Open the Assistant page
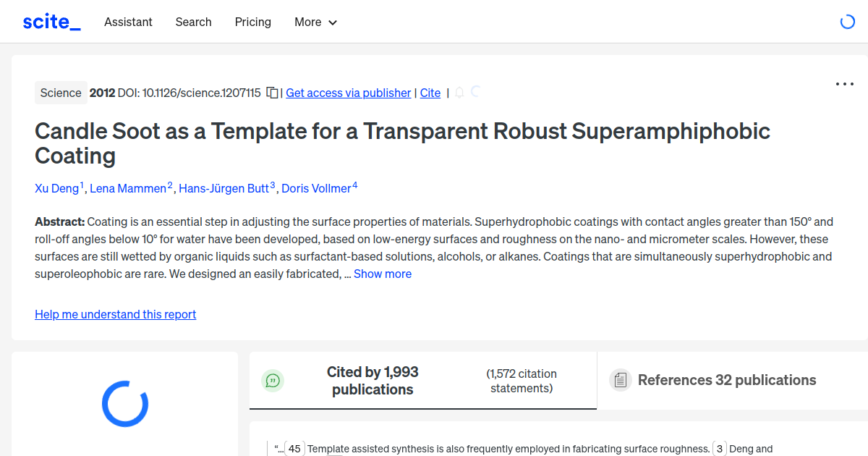 pyautogui.click(x=128, y=22)
